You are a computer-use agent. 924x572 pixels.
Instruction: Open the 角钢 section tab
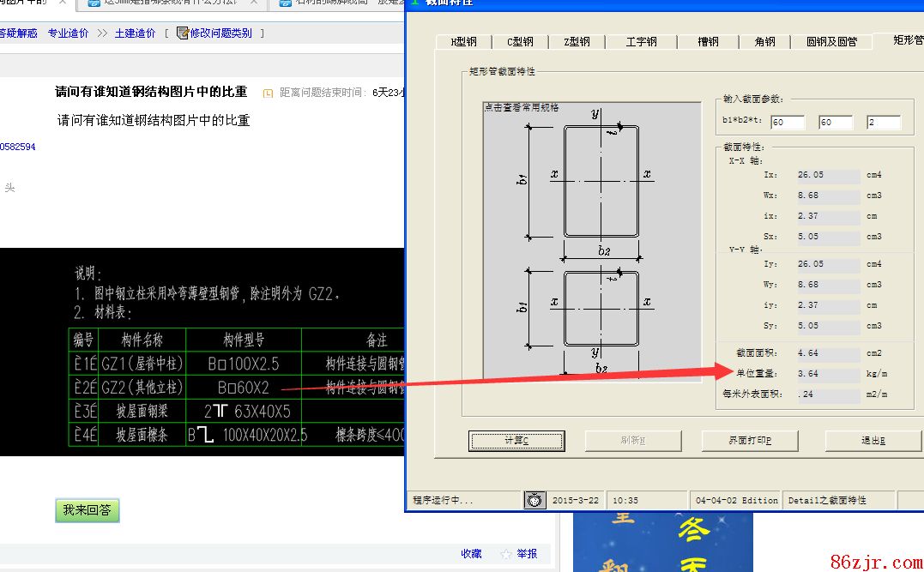[x=764, y=41]
